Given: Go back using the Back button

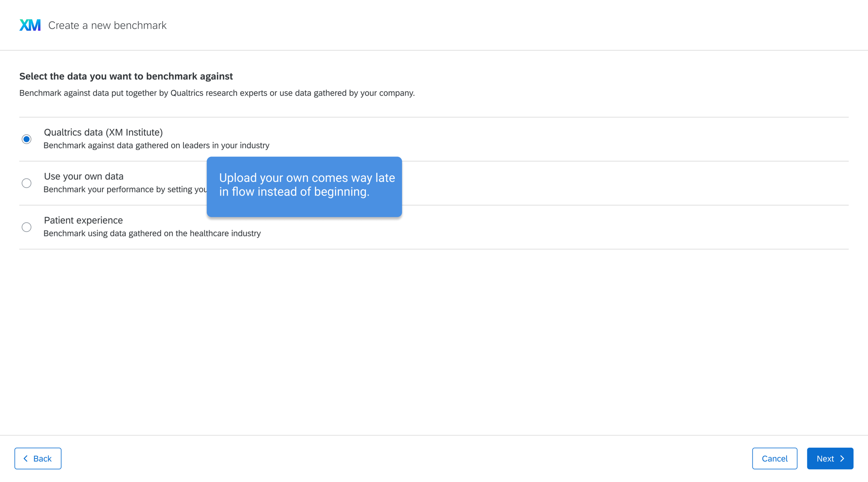Looking at the screenshot, I should click(38, 458).
